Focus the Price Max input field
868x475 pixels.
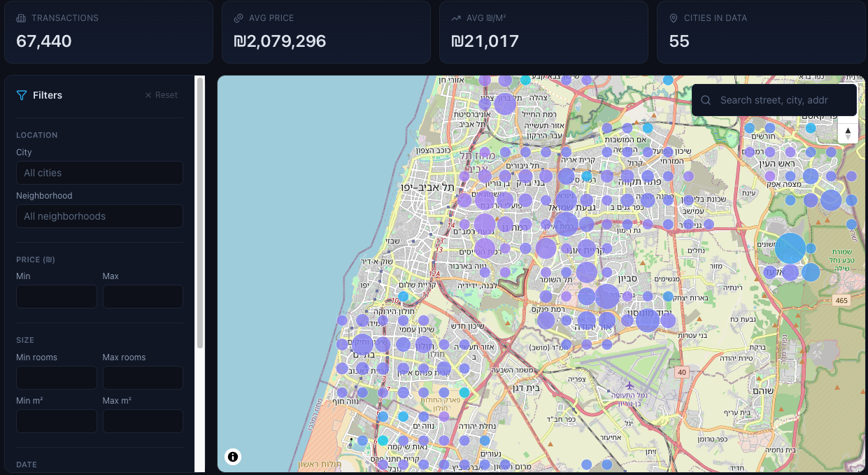tap(143, 297)
